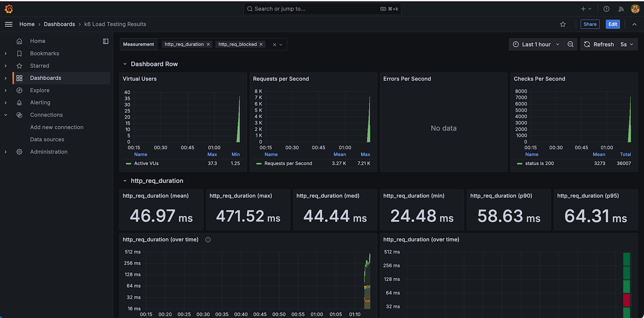Click the Share button
This screenshot has height=318, width=644.
click(x=590, y=24)
